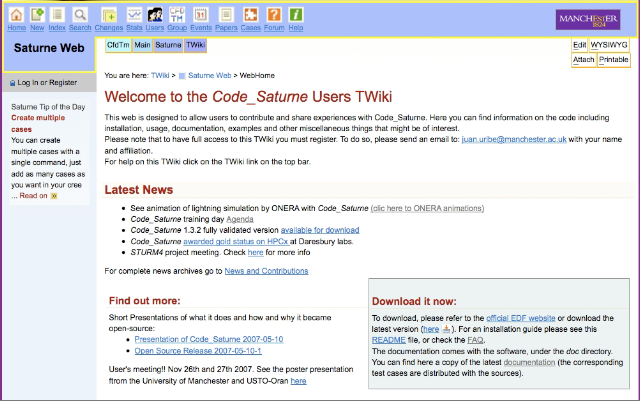Click the Events text link in toolbar
Viewport: 640px width, 401px height.
pos(201,28)
